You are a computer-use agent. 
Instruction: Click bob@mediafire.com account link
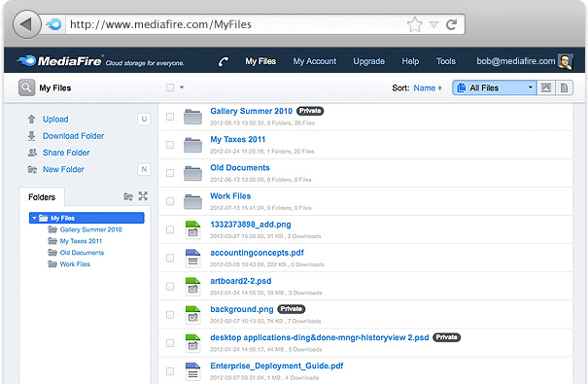click(x=516, y=61)
